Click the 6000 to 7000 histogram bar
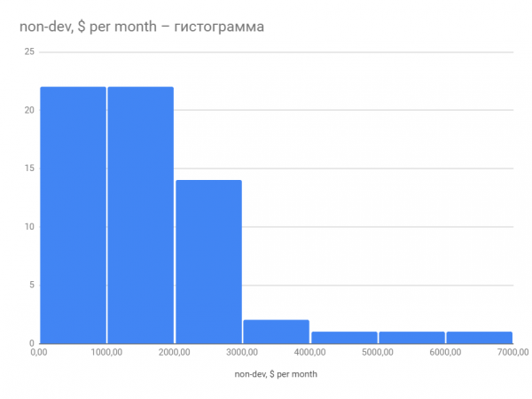This screenshot has height=399, width=532. coord(480,338)
